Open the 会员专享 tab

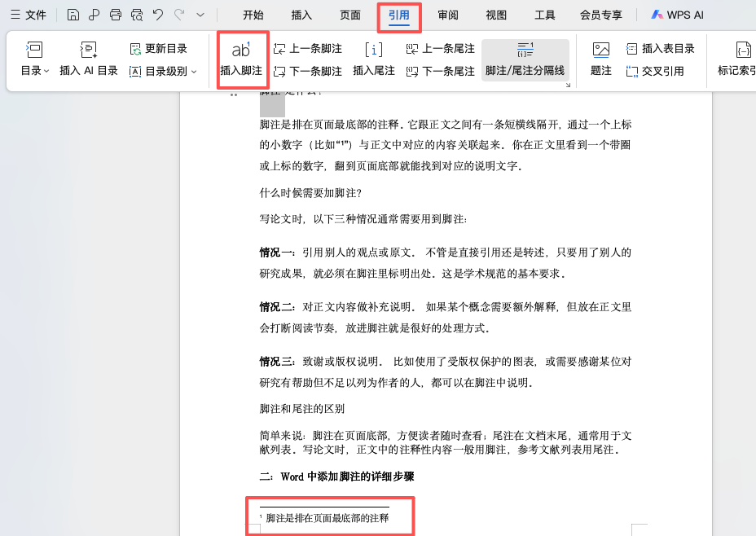pyautogui.click(x=600, y=15)
